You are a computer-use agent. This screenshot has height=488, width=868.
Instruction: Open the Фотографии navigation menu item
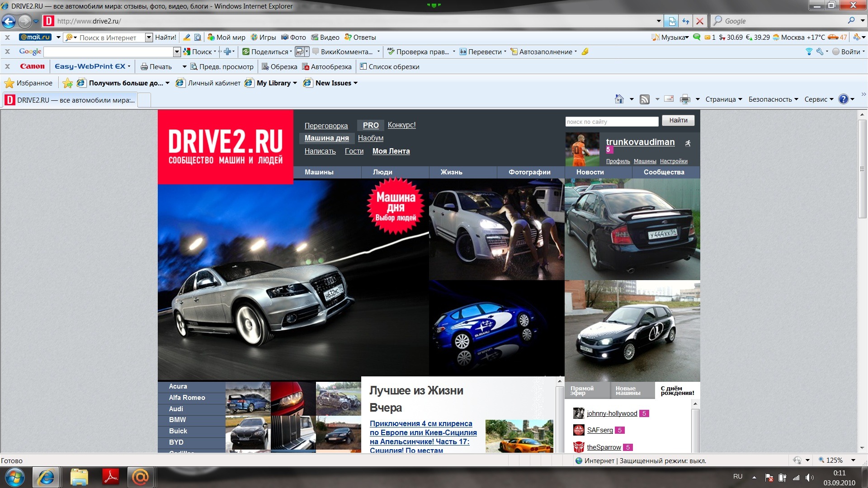(529, 172)
